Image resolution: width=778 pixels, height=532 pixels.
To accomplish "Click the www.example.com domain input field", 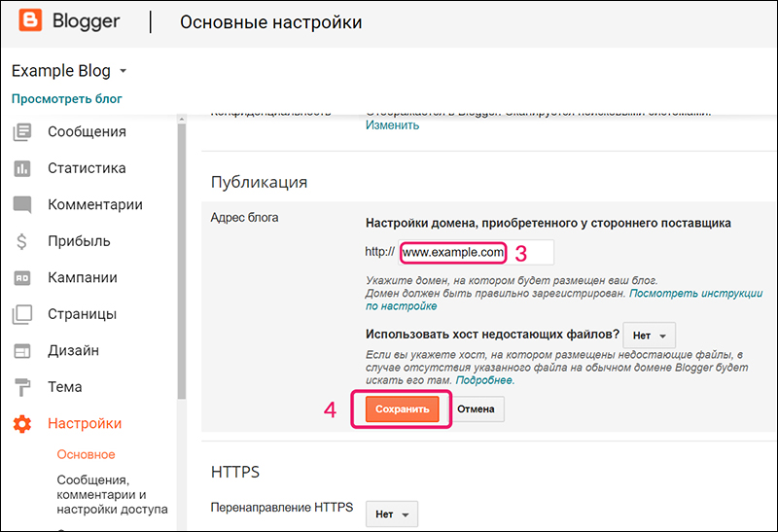I will (x=477, y=252).
